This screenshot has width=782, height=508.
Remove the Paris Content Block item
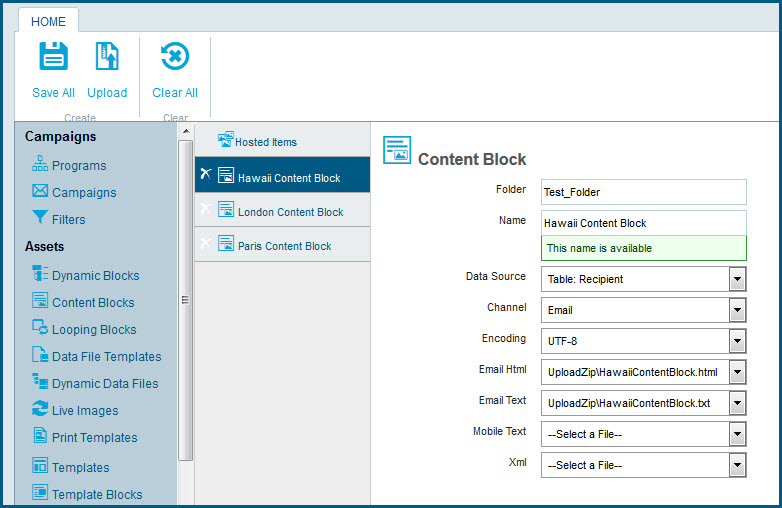pyautogui.click(x=205, y=244)
